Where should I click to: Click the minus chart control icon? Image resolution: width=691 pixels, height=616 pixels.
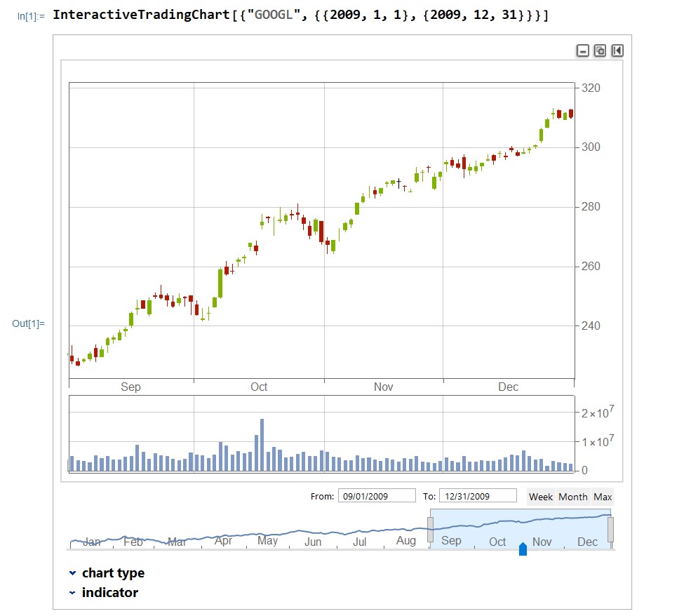tap(582, 51)
